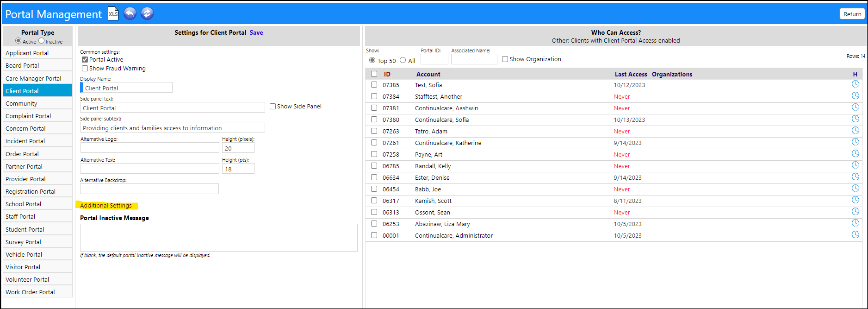Open access history for Stafftest, Another

click(856, 96)
